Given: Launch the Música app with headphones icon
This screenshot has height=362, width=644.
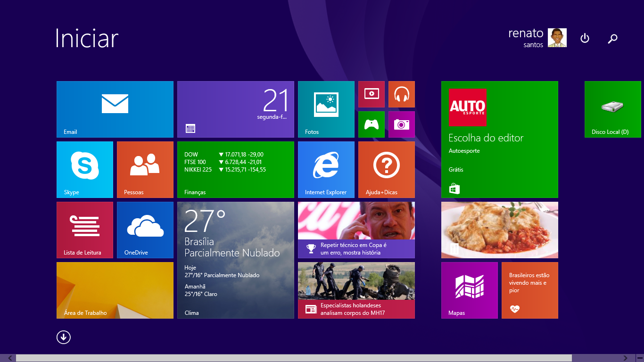Looking at the screenshot, I should point(401,94).
